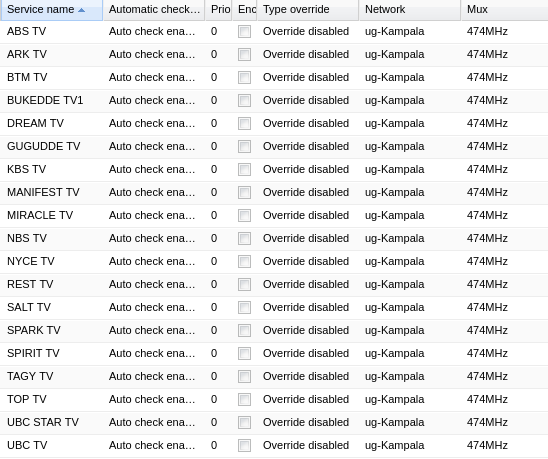Open Type override cell for BUKEDDE TV1

[306, 100]
